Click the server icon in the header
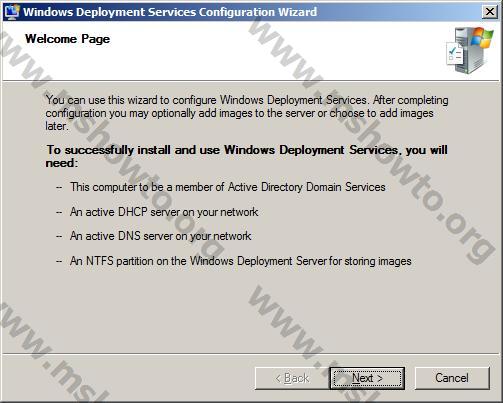This screenshot has height=403, width=503. (470, 50)
